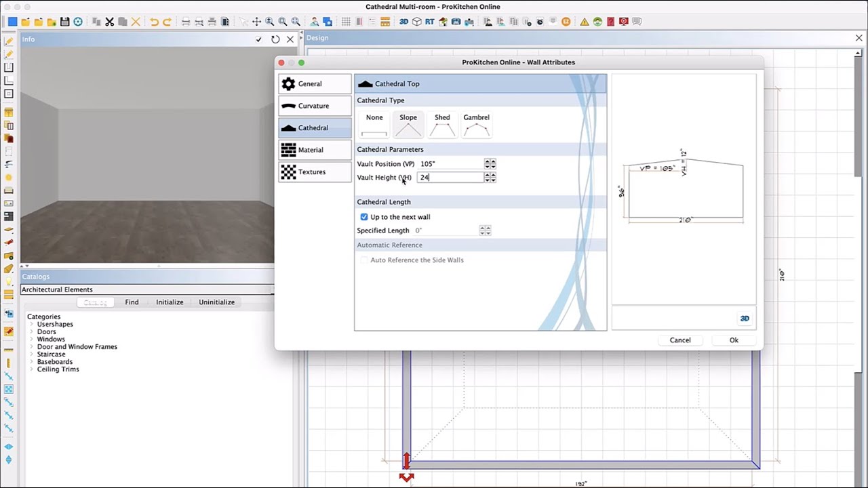
Task: Click the red wall handle in design
Action: [406, 461]
